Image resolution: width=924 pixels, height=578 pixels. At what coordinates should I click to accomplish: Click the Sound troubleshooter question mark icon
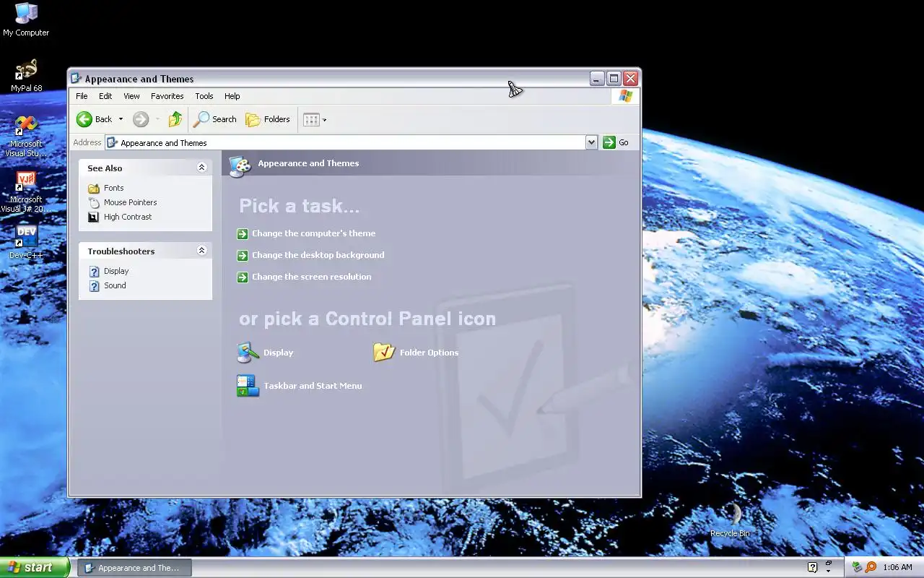94,285
